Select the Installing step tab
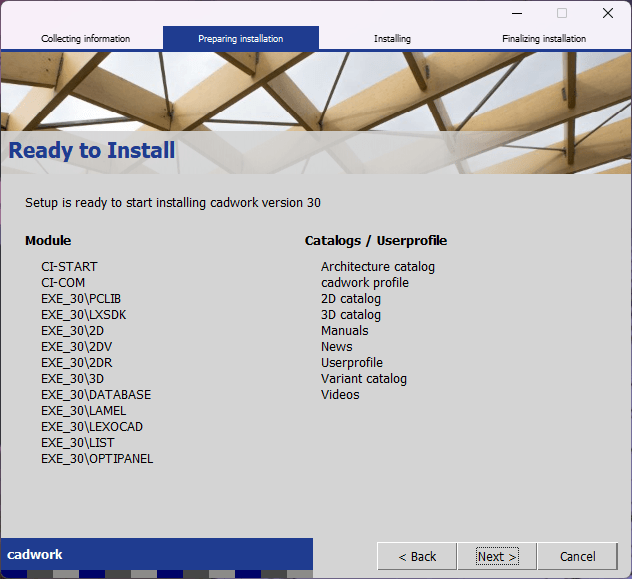 (392, 39)
